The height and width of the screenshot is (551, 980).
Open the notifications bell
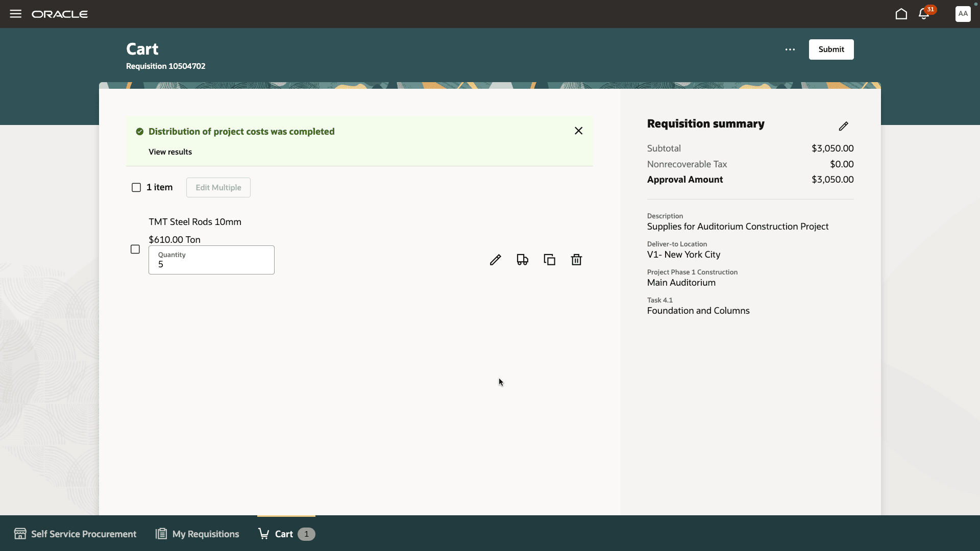(924, 14)
